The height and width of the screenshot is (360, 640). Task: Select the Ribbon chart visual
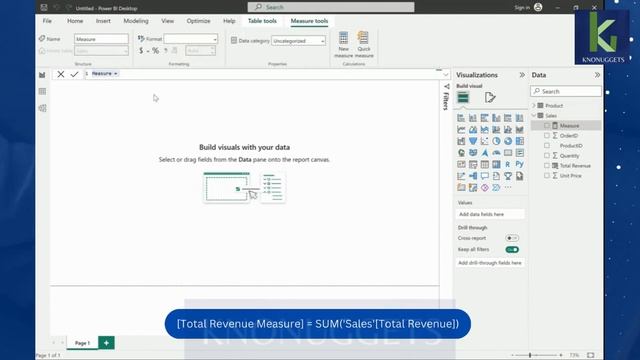click(x=520, y=129)
